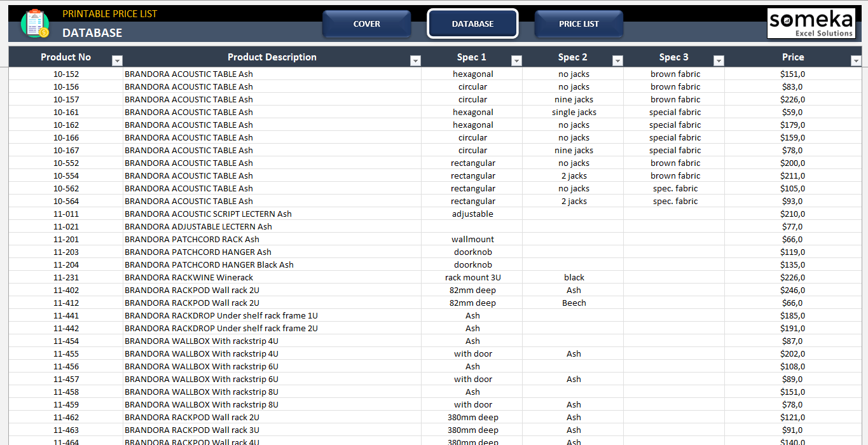Viewport: 868px width, 445px height.
Task: Select the $202,0 price cell
Action: (x=793, y=354)
